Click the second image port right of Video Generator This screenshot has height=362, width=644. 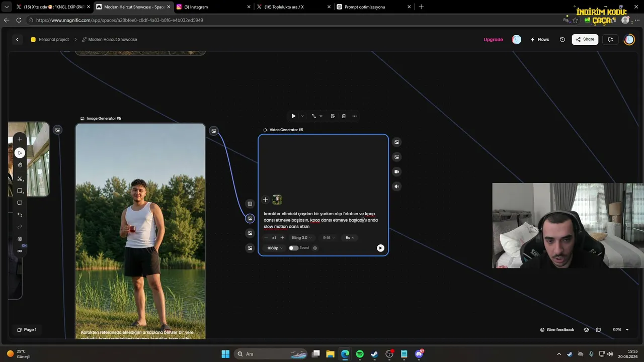(x=396, y=157)
